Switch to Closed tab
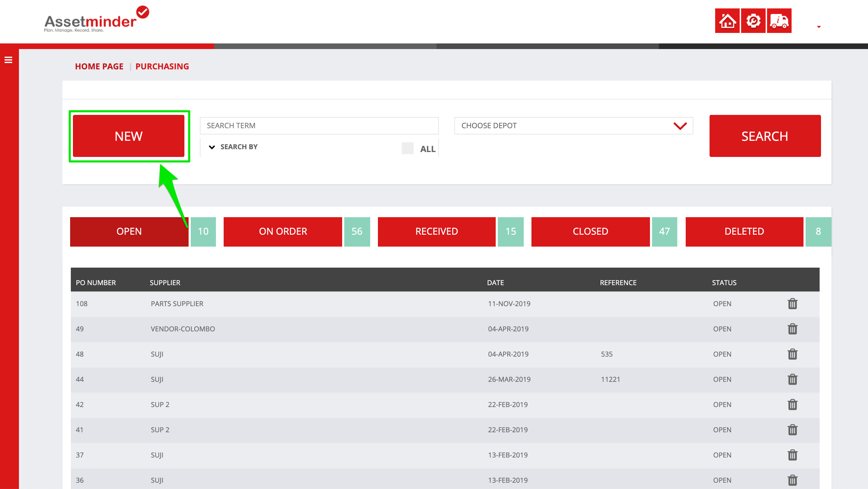The height and width of the screenshot is (489, 868). pos(590,232)
